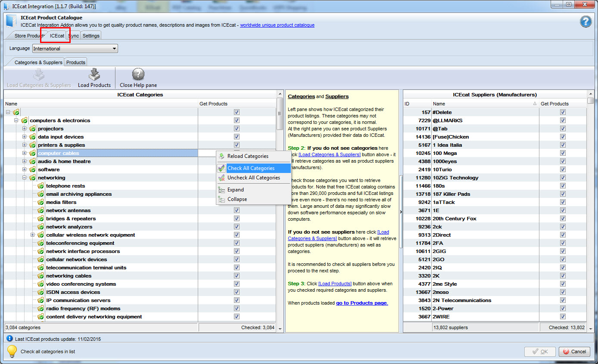
Task: Click the bridges & repeaters category icon
Action: tap(40, 219)
